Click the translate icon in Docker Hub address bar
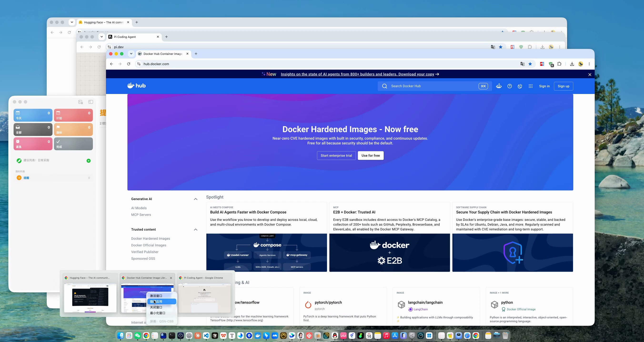644x342 pixels. click(x=522, y=64)
